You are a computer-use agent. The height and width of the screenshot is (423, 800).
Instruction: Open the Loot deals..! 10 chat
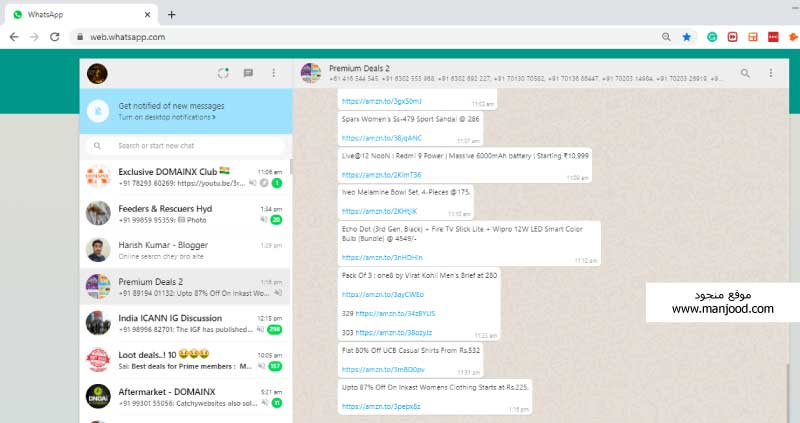click(185, 360)
